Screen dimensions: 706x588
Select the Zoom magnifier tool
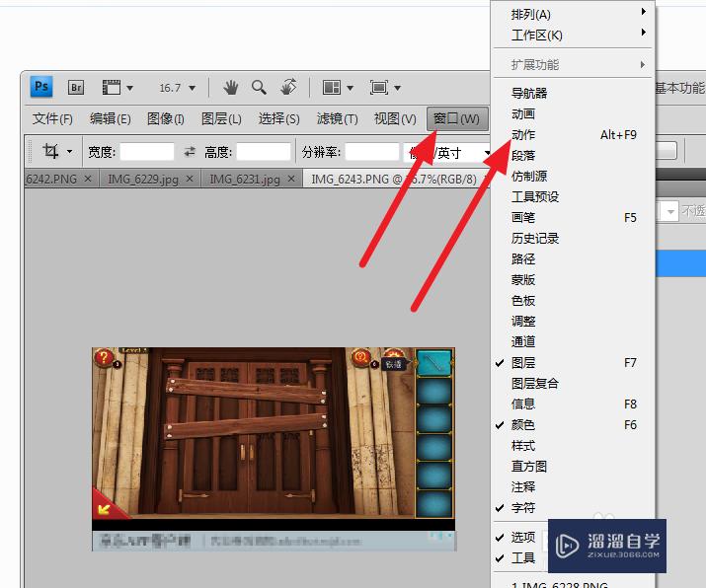(259, 87)
